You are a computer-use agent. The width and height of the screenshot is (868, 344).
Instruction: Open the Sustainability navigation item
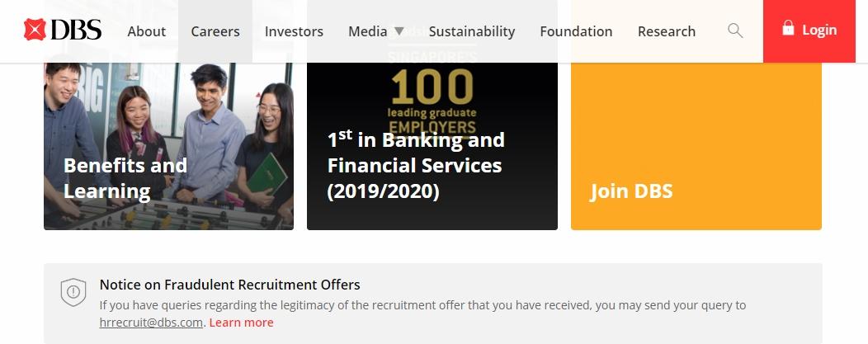[x=472, y=31]
